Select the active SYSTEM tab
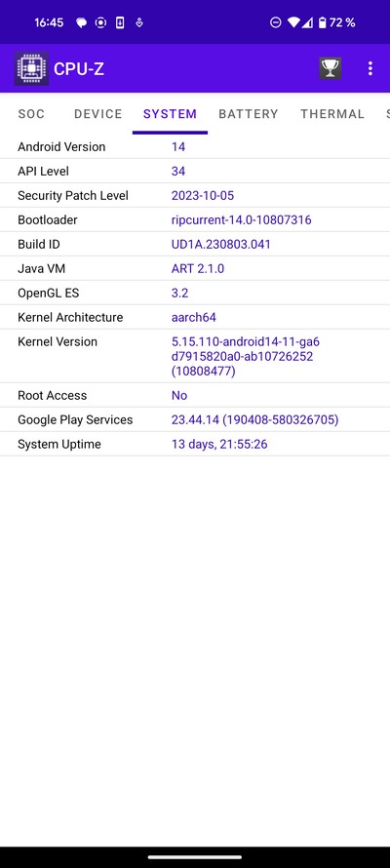Image resolution: width=390 pixels, height=868 pixels. pyautogui.click(x=170, y=114)
